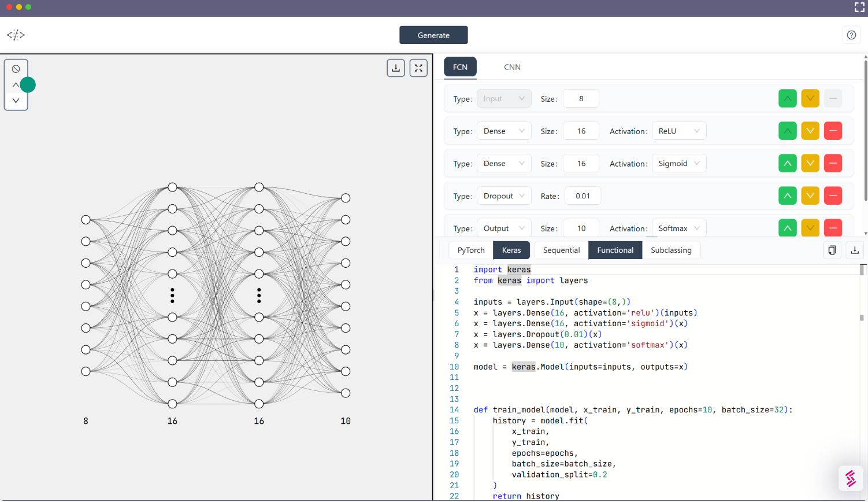868x502 pixels.
Task: Move the ReLU Dense layer up
Action: [787, 131]
